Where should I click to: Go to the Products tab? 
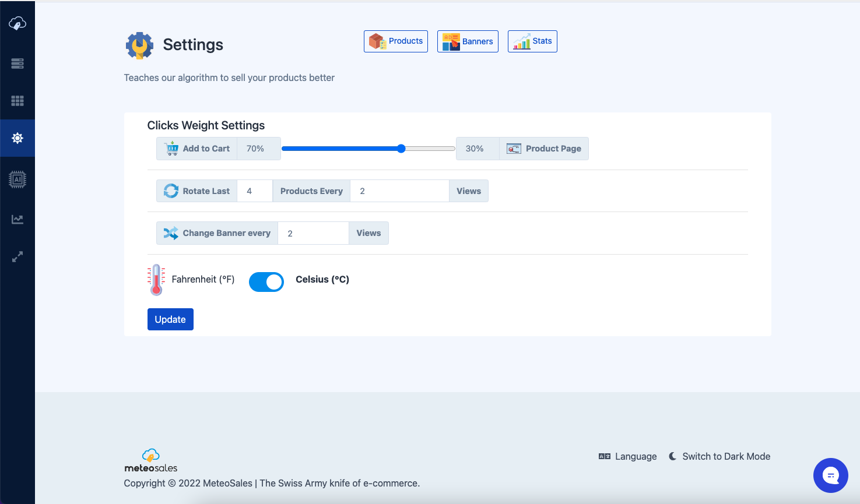click(396, 41)
